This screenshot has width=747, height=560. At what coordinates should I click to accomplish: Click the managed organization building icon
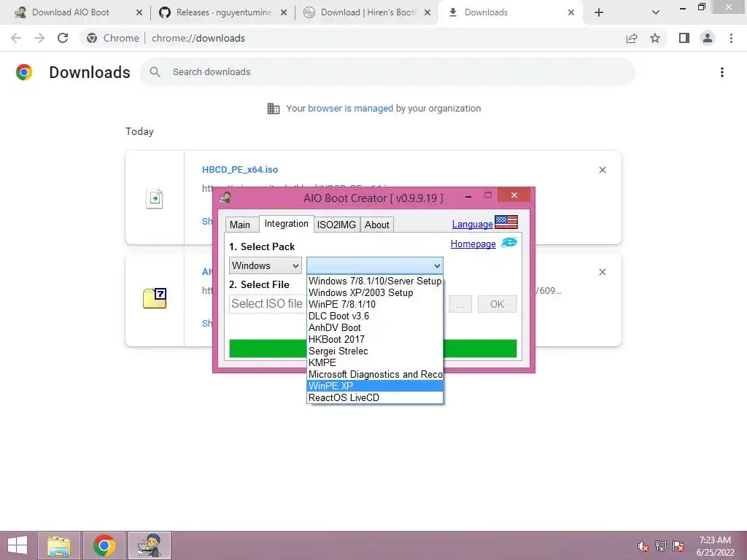point(274,109)
